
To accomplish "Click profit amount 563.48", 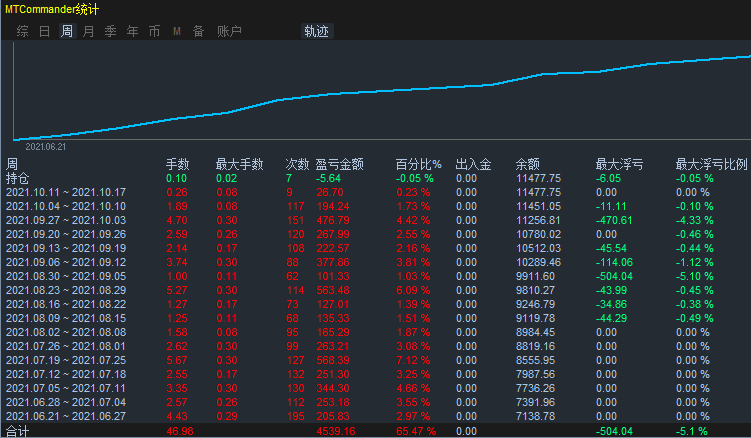I will [x=333, y=290].
